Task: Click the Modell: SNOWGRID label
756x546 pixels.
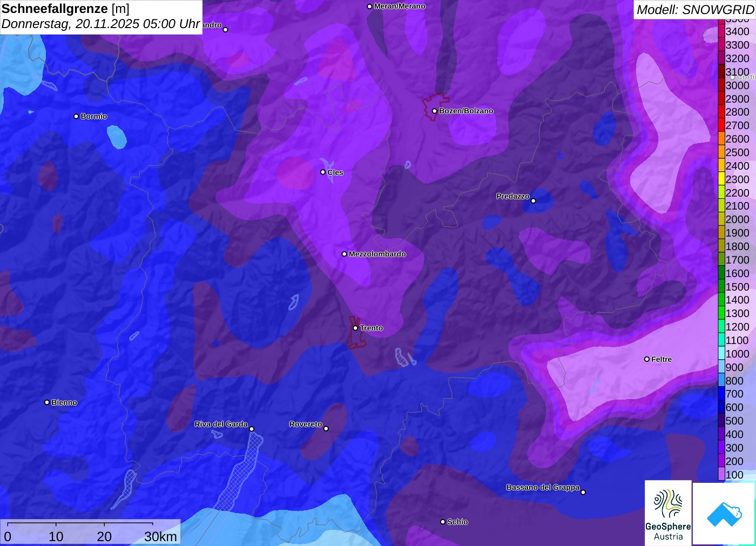Action: tap(695, 10)
